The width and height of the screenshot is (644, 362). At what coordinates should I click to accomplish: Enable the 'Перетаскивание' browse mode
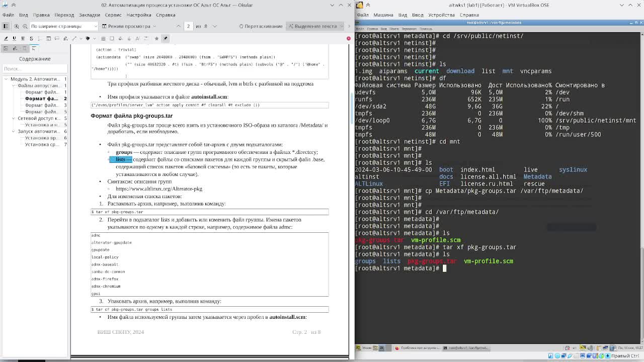tap(260, 26)
